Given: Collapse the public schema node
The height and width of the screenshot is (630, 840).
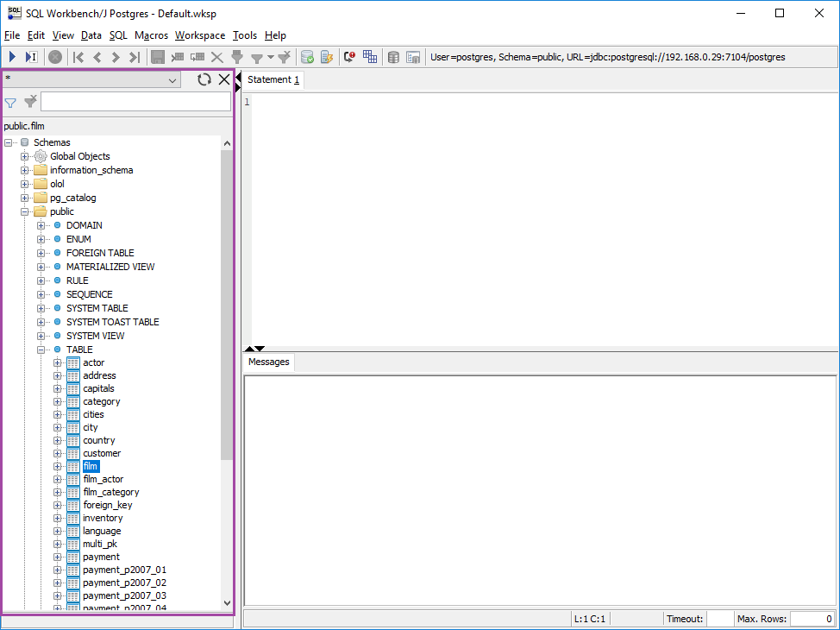Looking at the screenshot, I should (25, 211).
